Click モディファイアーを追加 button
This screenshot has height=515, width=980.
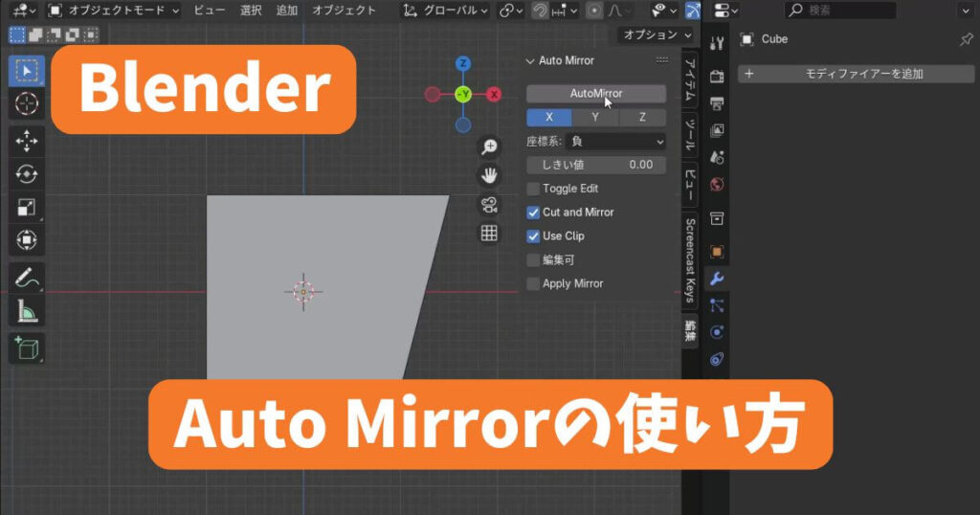pyautogui.click(x=856, y=74)
